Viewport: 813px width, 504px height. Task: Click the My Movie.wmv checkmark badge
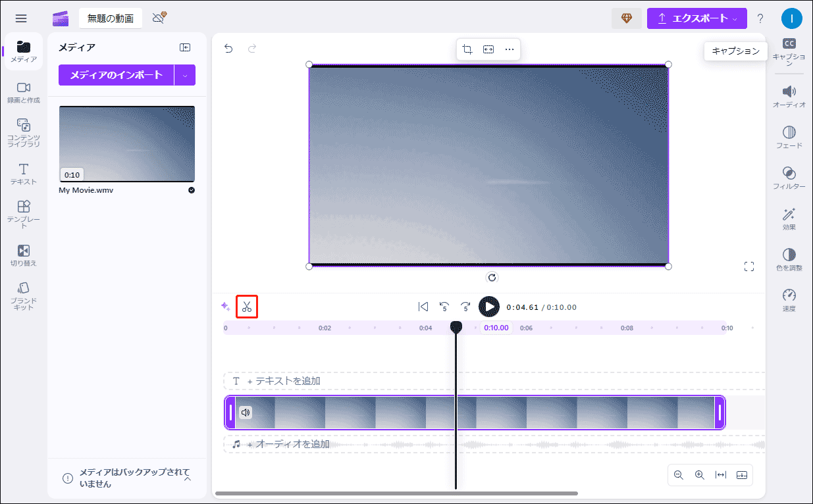click(191, 190)
